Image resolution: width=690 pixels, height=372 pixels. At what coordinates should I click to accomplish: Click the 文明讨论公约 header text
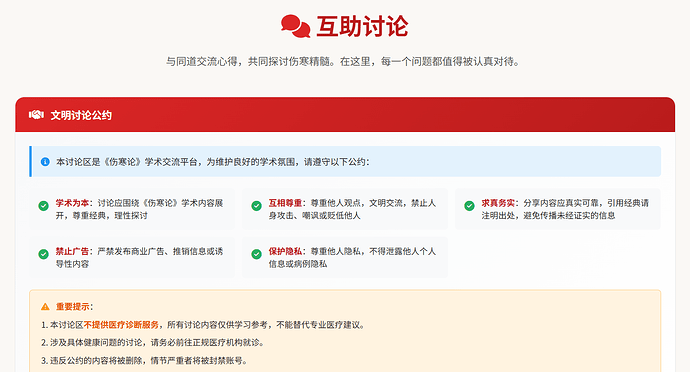81,115
